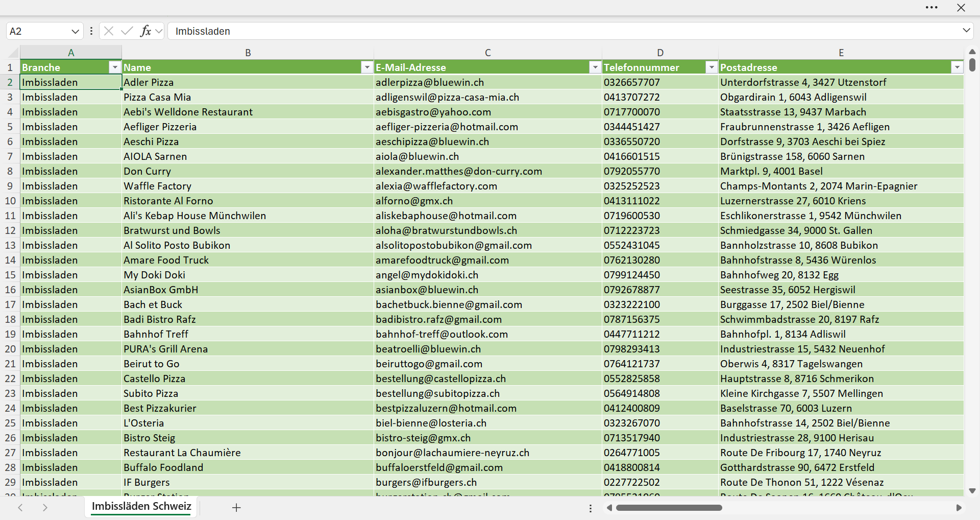Screen dimensions: 980x520
Task: Open the Name column filter dropdown
Action: 367,67
